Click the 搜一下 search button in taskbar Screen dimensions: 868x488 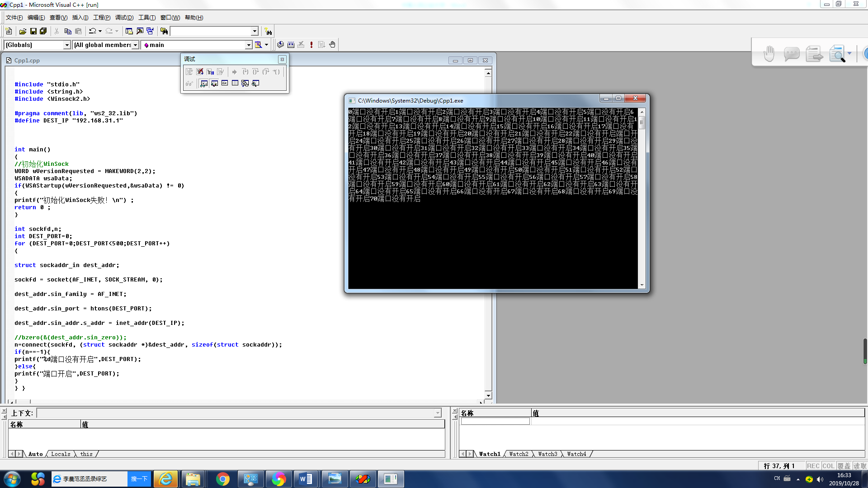click(x=139, y=479)
